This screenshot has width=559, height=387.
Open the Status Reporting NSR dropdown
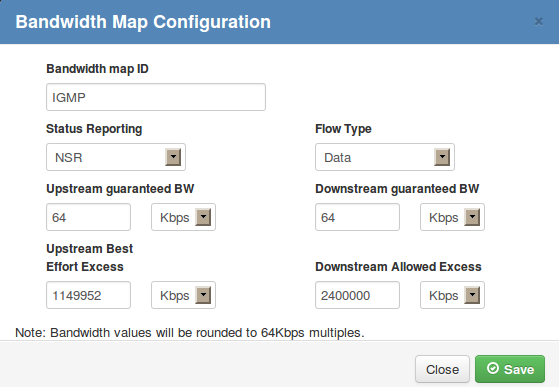pyautogui.click(x=116, y=157)
